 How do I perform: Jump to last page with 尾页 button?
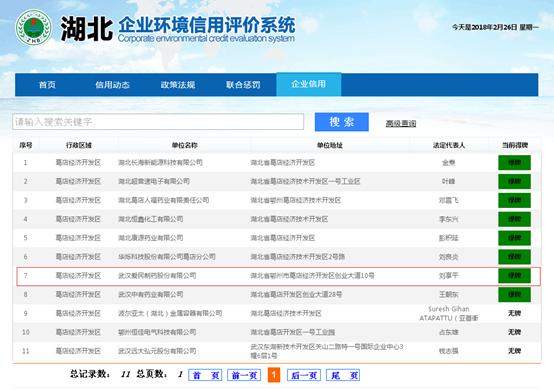click(x=343, y=375)
